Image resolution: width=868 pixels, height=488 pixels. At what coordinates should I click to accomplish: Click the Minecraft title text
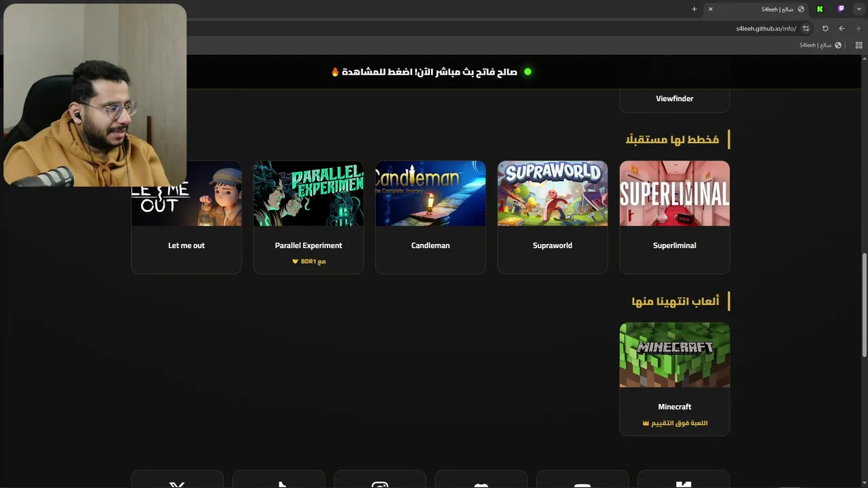point(675,407)
